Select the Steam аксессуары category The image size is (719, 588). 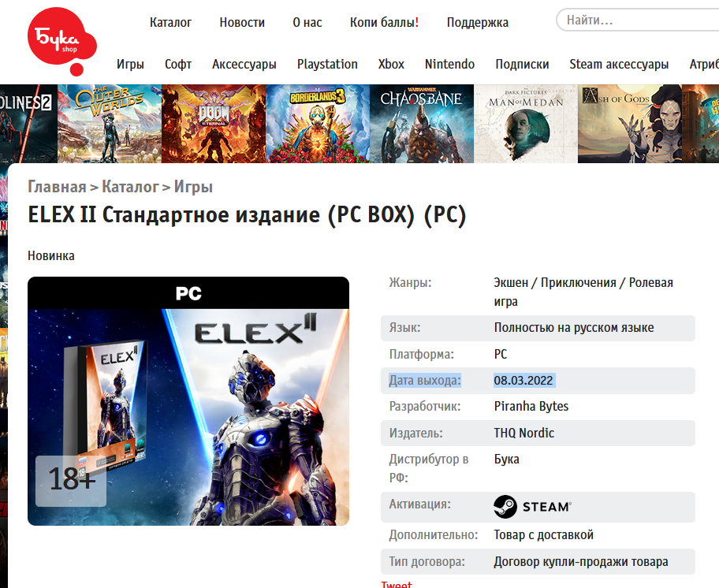tap(619, 64)
